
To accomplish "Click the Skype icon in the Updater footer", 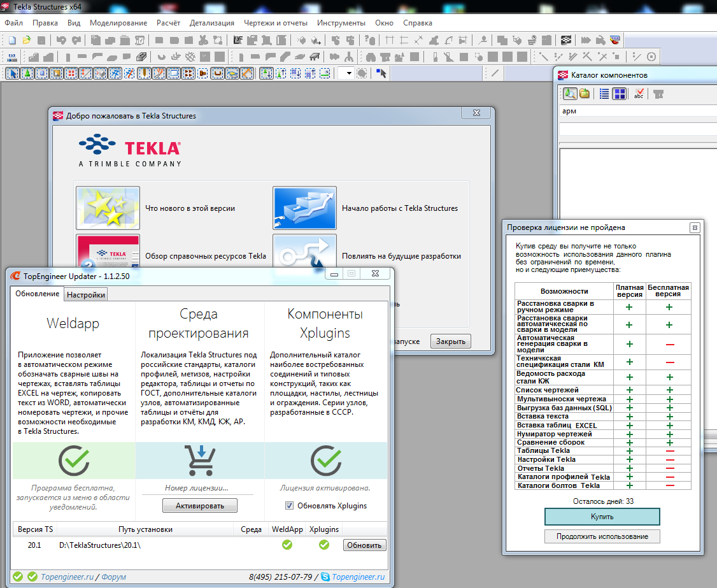I will (325, 577).
